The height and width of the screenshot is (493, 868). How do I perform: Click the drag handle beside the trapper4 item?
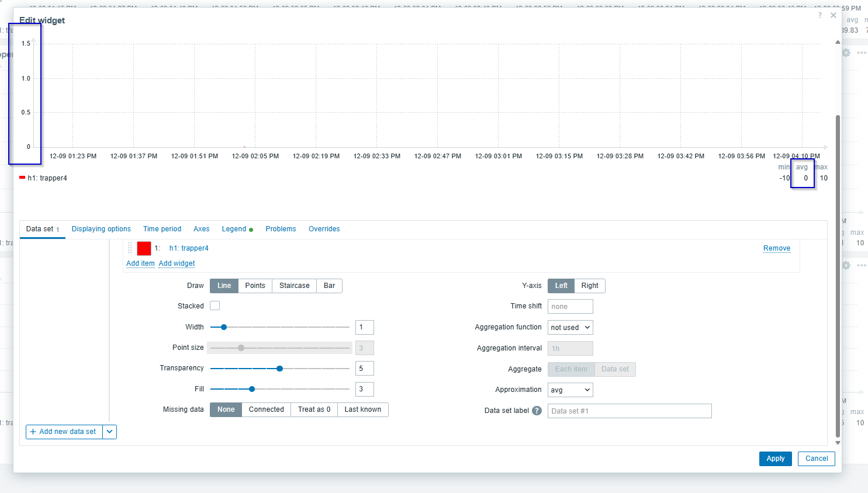(130, 248)
